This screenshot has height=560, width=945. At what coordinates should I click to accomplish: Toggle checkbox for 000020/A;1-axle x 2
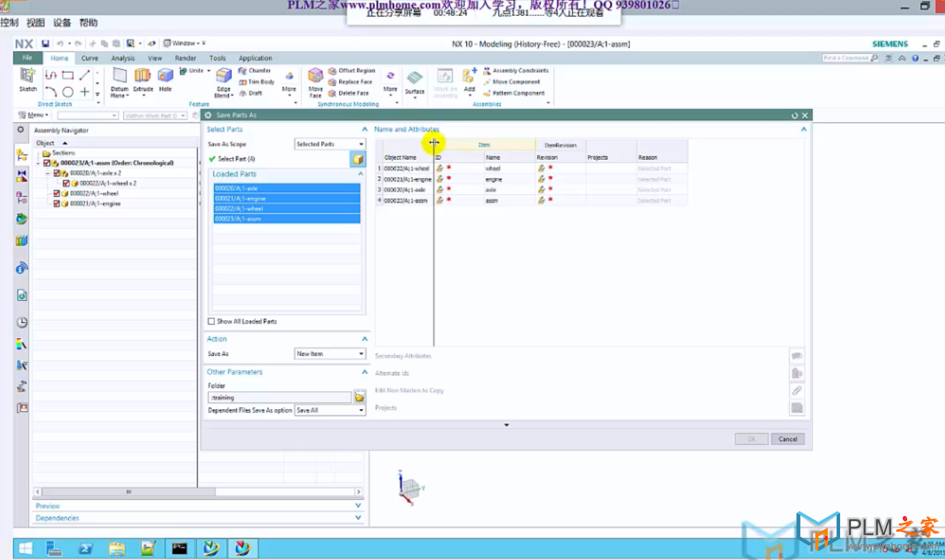point(57,173)
